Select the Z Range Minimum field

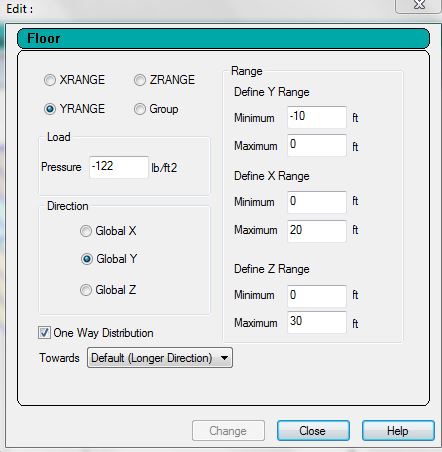[317, 296]
